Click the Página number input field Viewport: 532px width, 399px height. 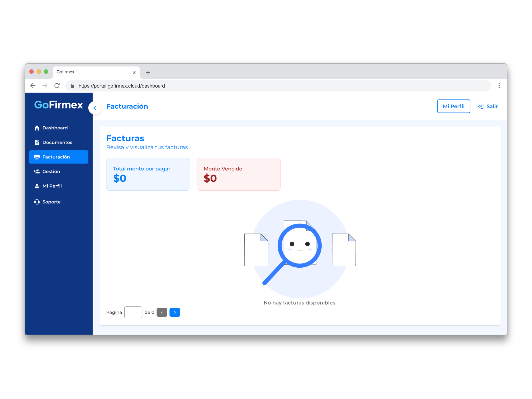(133, 312)
